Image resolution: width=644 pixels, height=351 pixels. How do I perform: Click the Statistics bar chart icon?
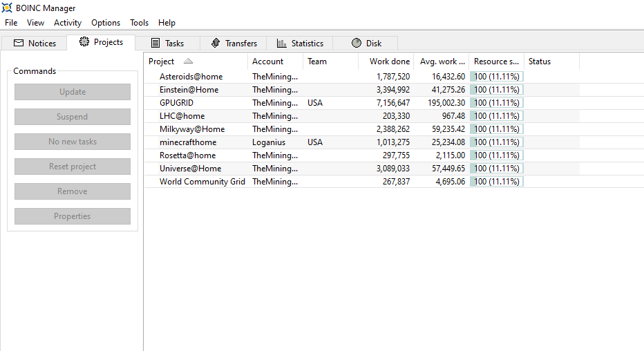point(282,43)
